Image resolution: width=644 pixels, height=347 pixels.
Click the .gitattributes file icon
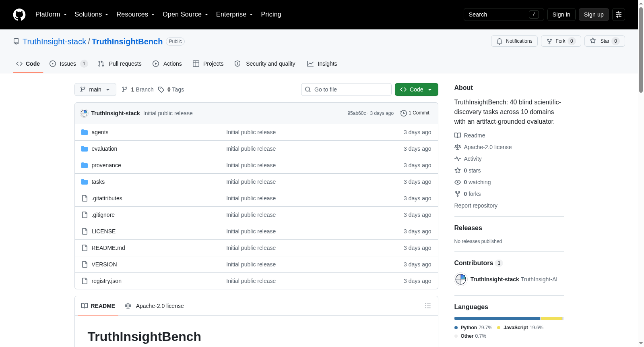point(85,198)
